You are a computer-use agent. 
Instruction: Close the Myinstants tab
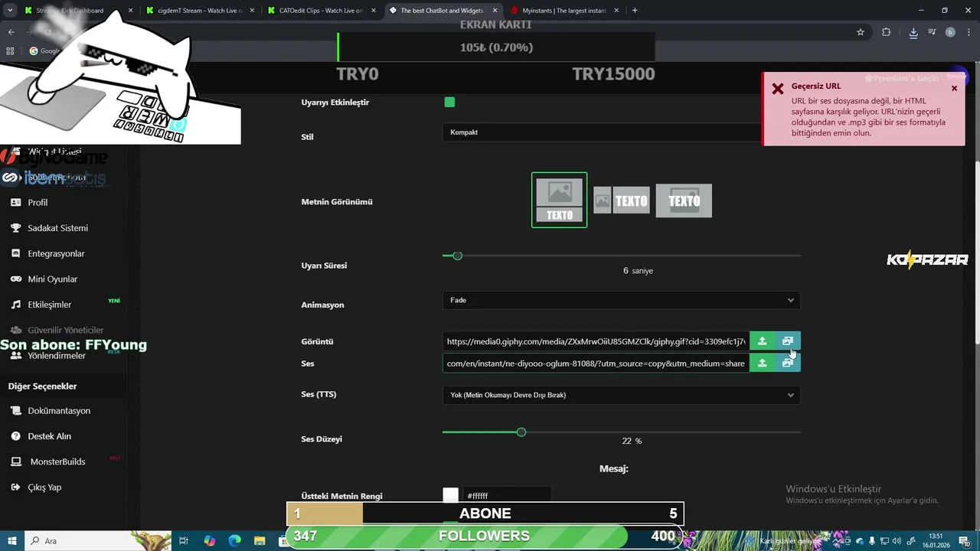tap(616, 11)
